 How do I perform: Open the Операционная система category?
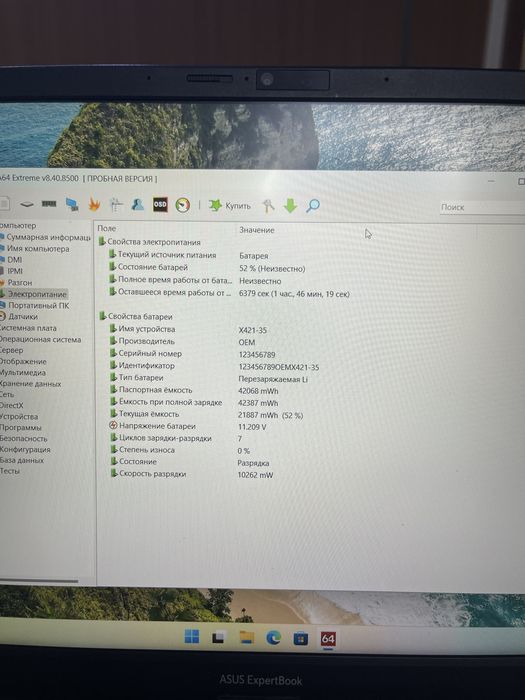click(x=41, y=339)
